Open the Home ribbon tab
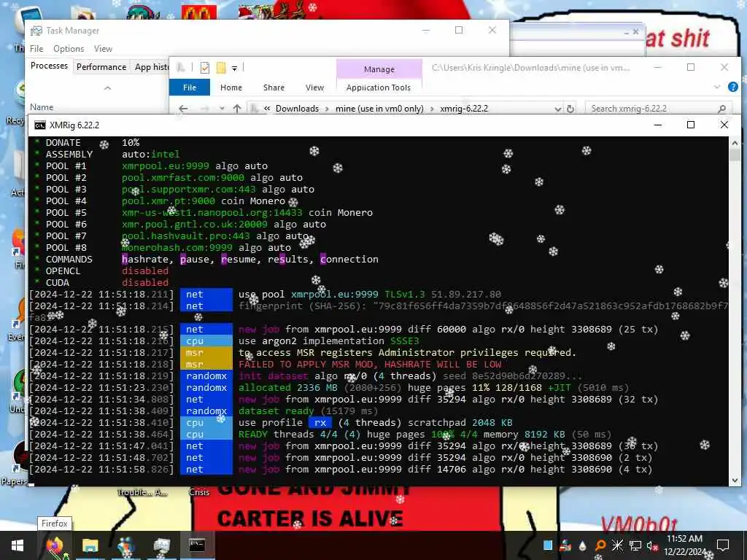The image size is (747, 560). click(231, 87)
